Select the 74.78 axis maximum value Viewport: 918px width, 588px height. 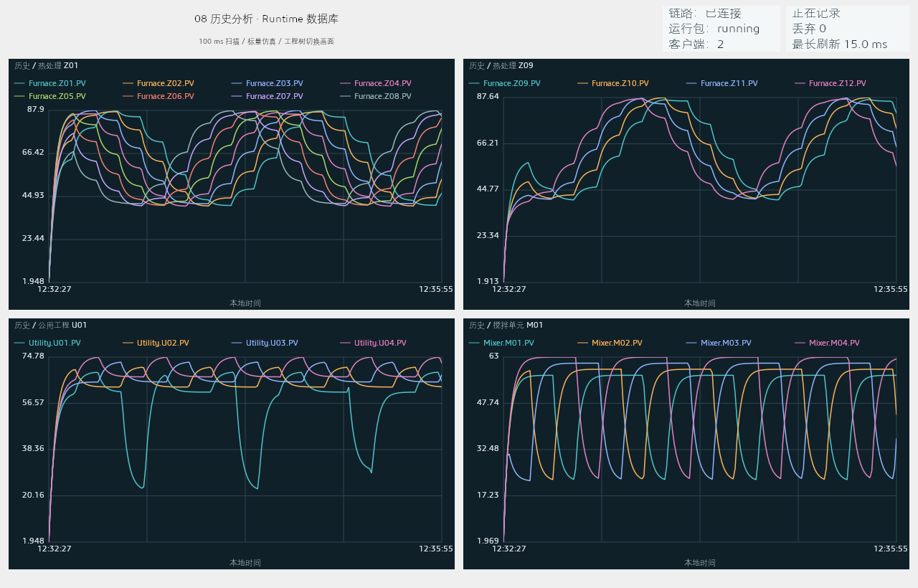coord(33,356)
